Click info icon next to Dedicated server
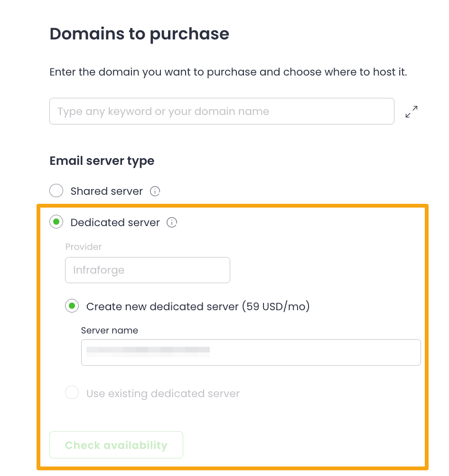449x476 pixels. pyautogui.click(x=172, y=223)
